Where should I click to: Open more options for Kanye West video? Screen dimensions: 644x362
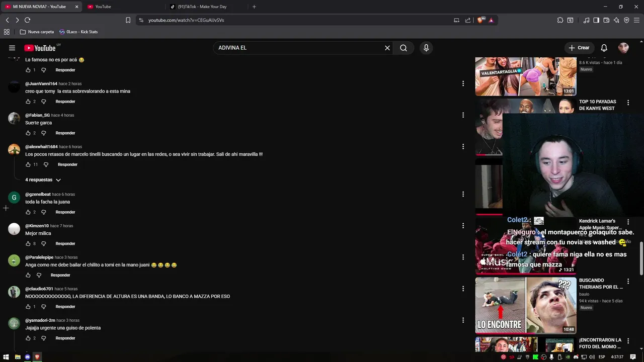(628, 103)
